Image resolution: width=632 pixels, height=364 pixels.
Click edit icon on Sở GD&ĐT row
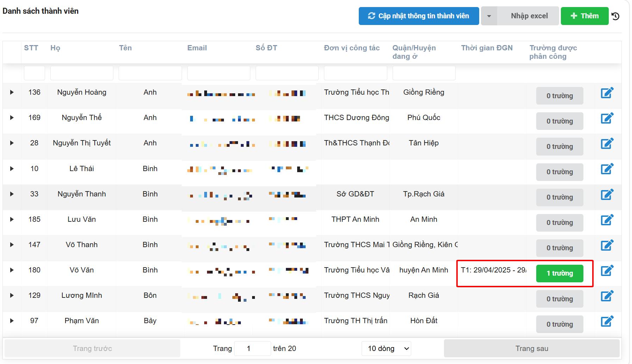pyautogui.click(x=607, y=194)
